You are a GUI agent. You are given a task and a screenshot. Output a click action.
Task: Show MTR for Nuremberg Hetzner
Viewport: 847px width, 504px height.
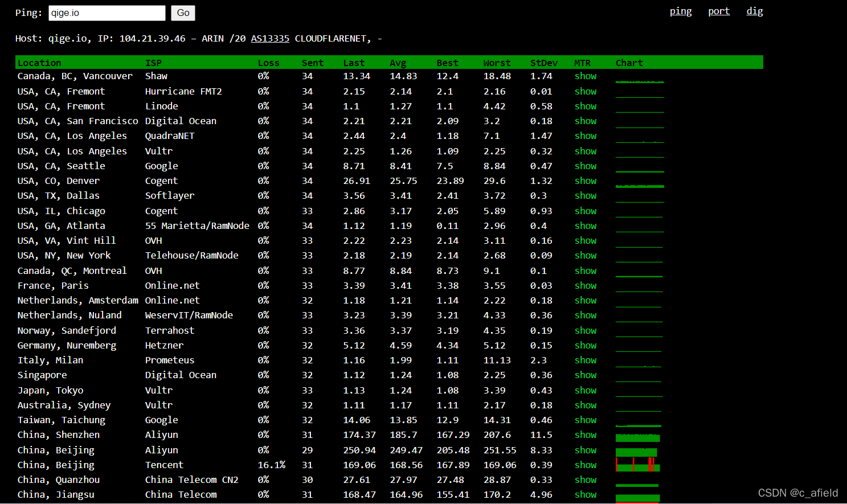[586, 345]
